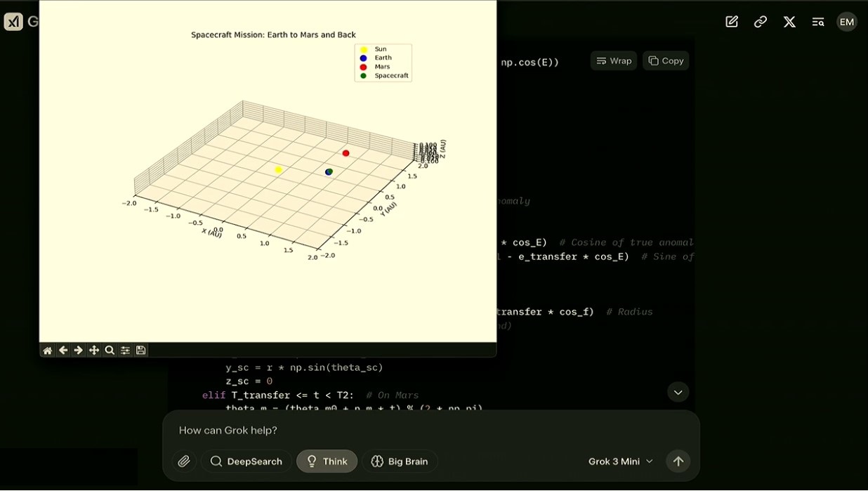Enable DeepSearch mode
Image resolution: width=868 pixels, height=491 pixels.
pos(246,461)
